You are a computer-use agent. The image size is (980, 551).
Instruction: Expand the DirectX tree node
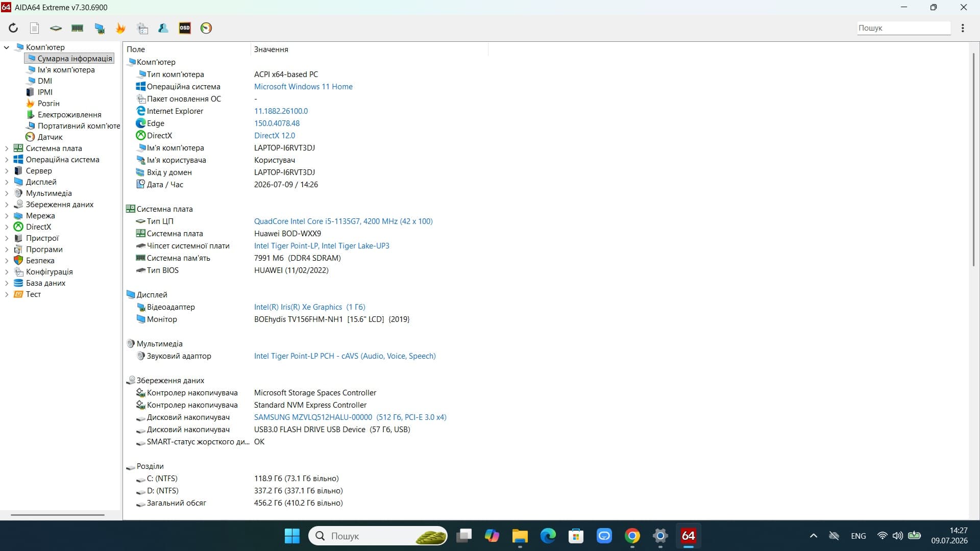tap(7, 227)
